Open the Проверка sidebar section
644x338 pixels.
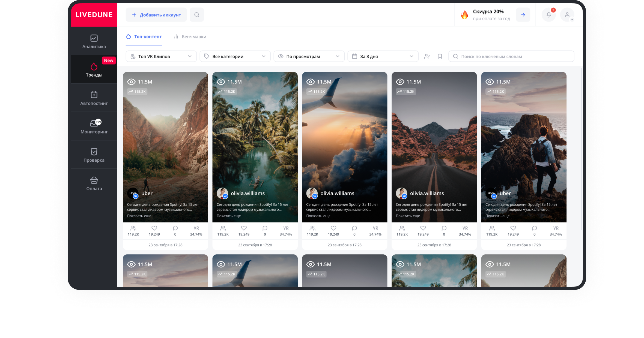coord(94,155)
